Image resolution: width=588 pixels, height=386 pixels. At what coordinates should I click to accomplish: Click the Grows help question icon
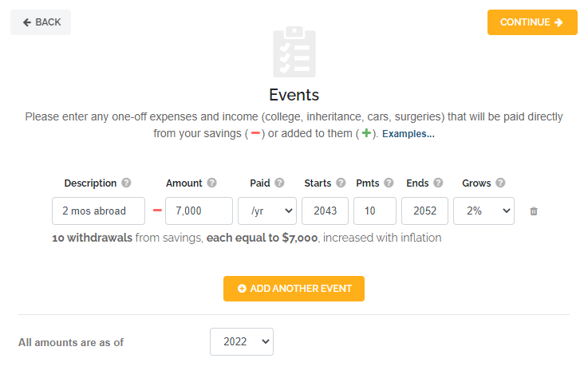[500, 183]
